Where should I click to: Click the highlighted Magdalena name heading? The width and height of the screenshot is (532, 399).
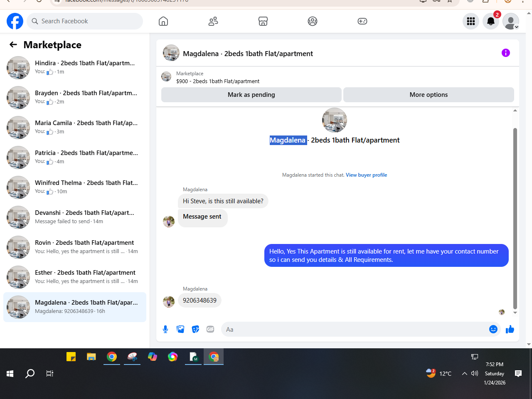(x=288, y=140)
